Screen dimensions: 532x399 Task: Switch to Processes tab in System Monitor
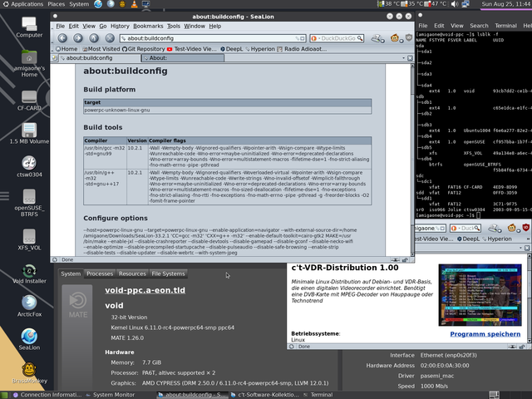point(100,273)
